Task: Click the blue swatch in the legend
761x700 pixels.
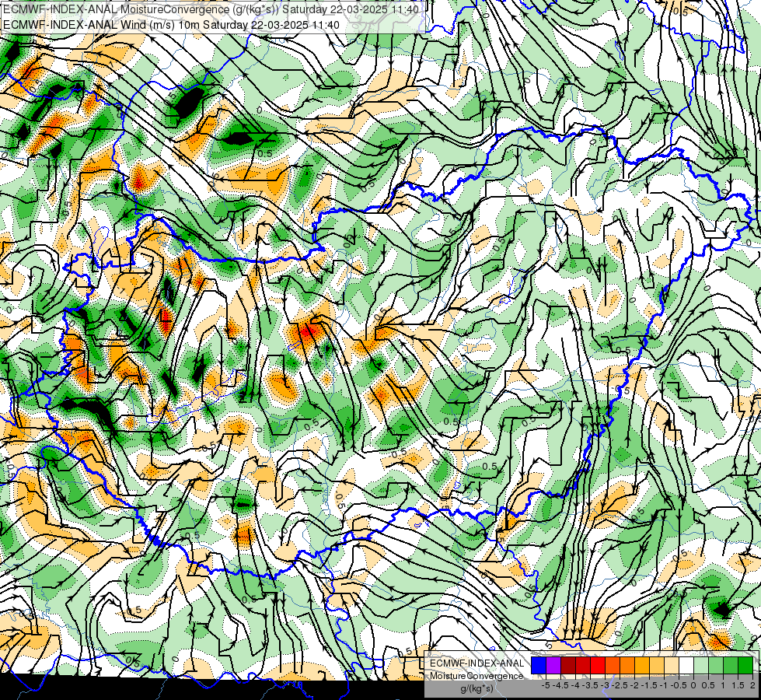Action: pyautogui.click(x=539, y=665)
